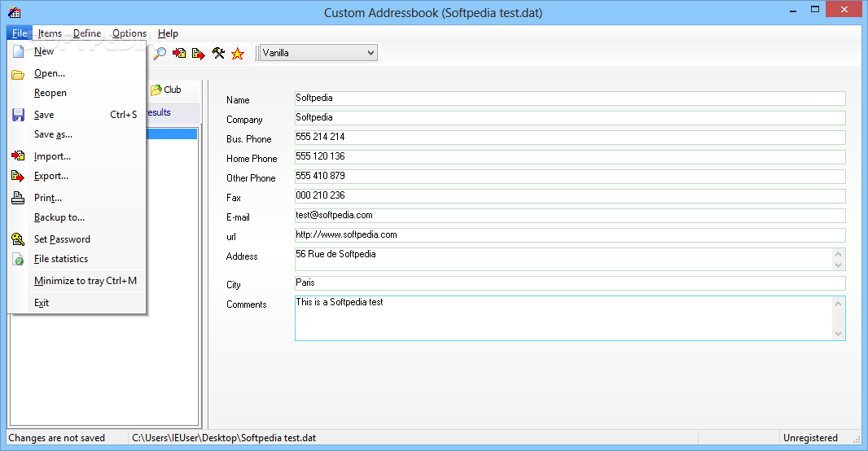Image resolution: width=868 pixels, height=451 pixels.
Task: Click the Unregistered status label
Action: point(810,438)
